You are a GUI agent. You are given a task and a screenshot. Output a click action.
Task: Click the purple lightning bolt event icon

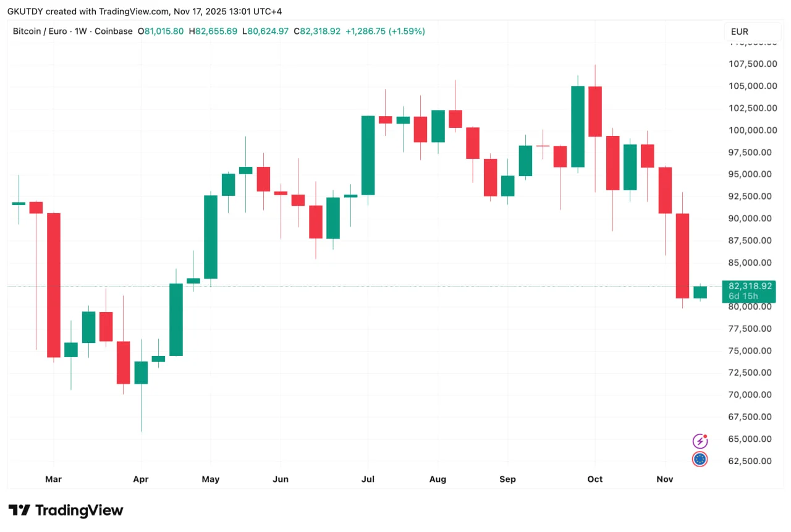700,441
